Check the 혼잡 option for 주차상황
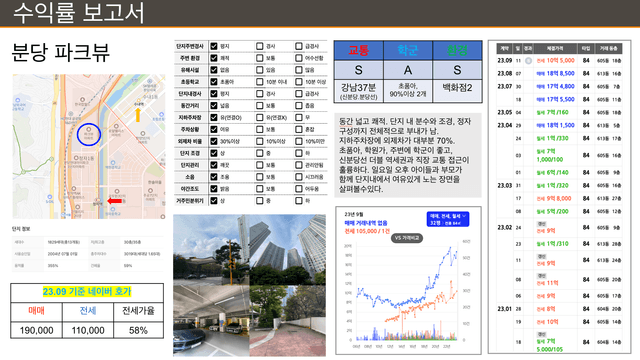The width and height of the screenshot is (640, 360). pyautogui.click(x=299, y=129)
